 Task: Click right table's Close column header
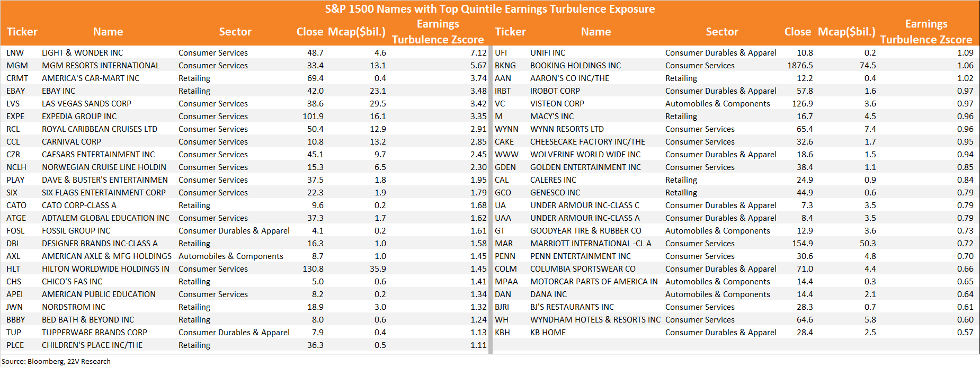click(x=797, y=32)
